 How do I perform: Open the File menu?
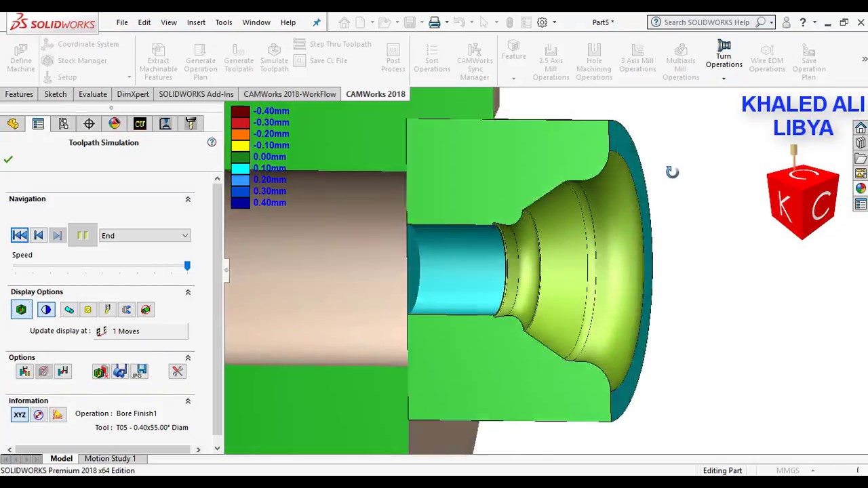click(x=122, y=22)
